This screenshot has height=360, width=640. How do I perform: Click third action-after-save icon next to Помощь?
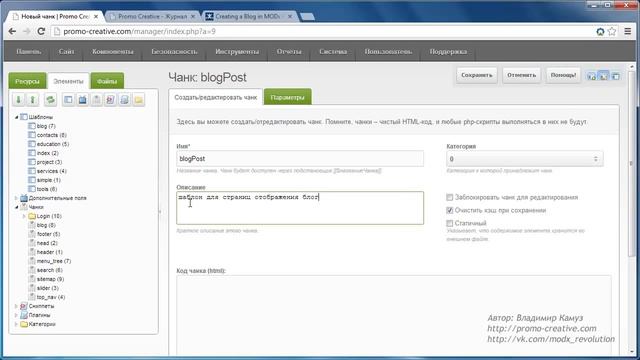tap(616, 76)
